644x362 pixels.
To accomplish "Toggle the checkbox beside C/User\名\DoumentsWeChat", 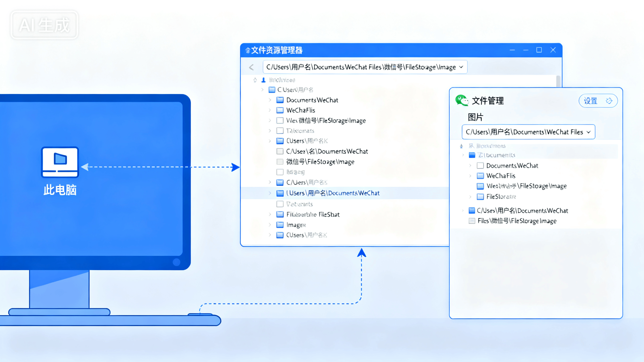I will coord(280,151).
